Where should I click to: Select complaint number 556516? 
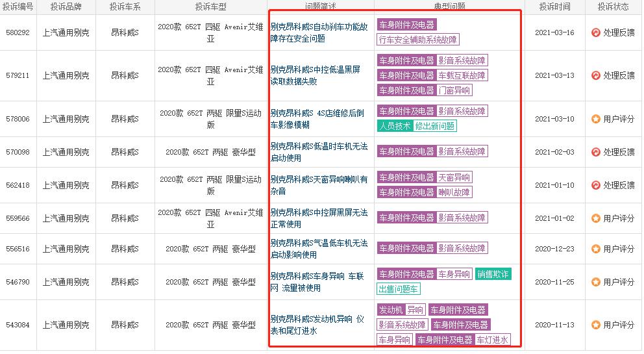click(18, 249)
